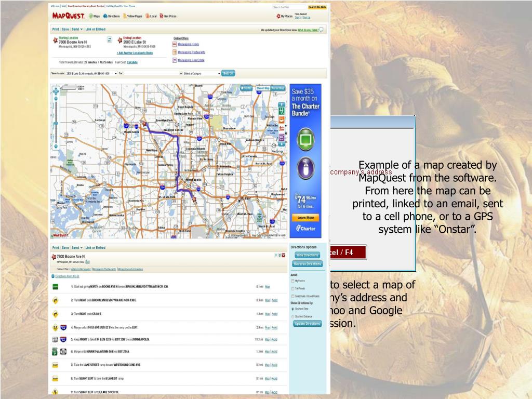Click the Hide Directions button
Viewport: 532px width, 399px height.
pos(307,255)
